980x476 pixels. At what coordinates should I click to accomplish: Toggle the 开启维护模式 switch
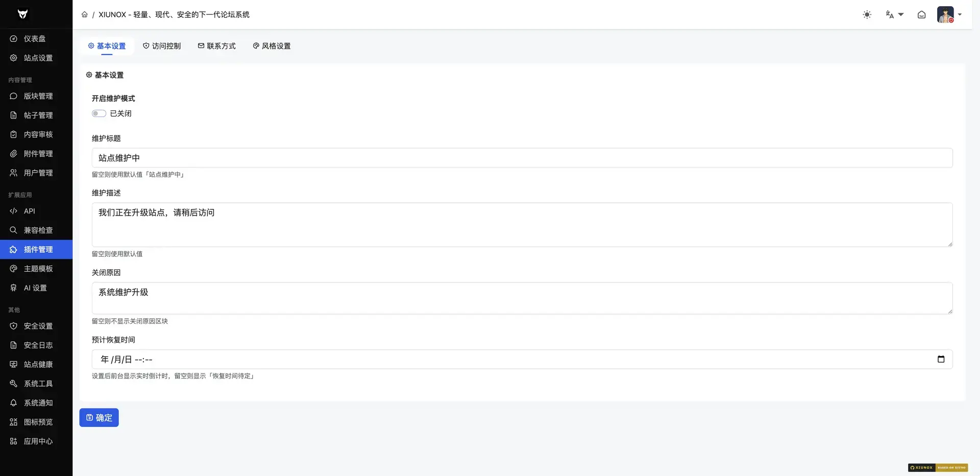[x=99, y=113]
